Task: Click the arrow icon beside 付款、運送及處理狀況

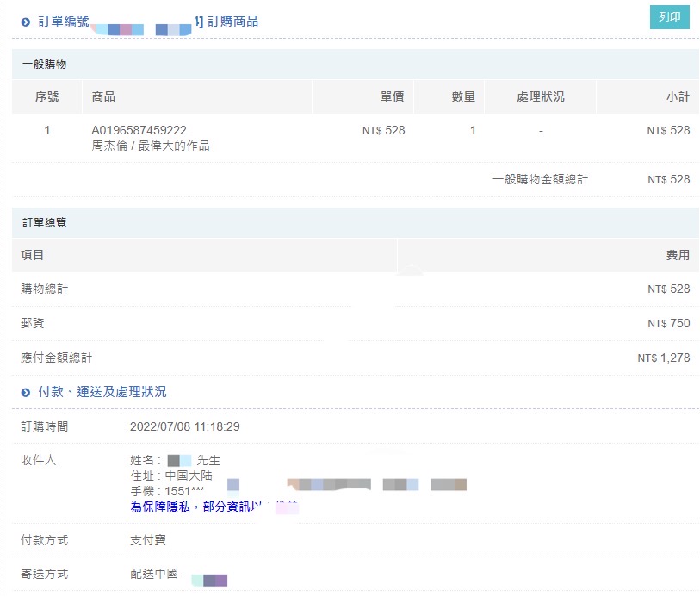Action: [x=26, y=392]
